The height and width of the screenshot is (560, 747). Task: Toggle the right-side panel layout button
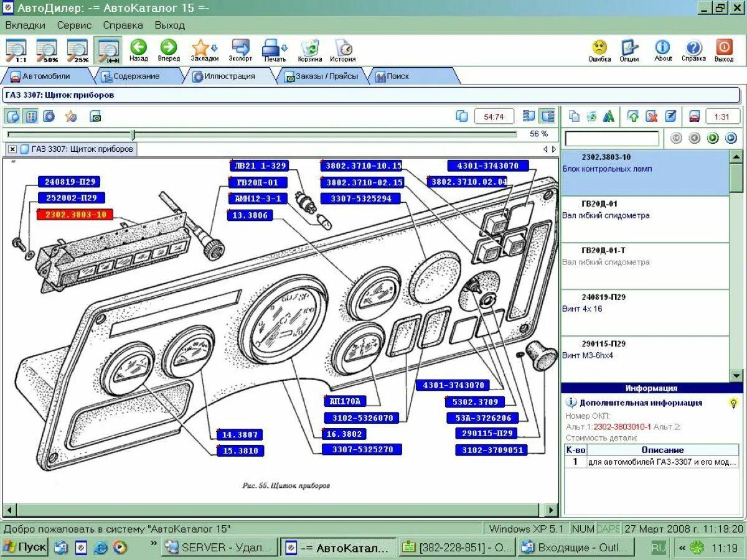coord(547,116)
